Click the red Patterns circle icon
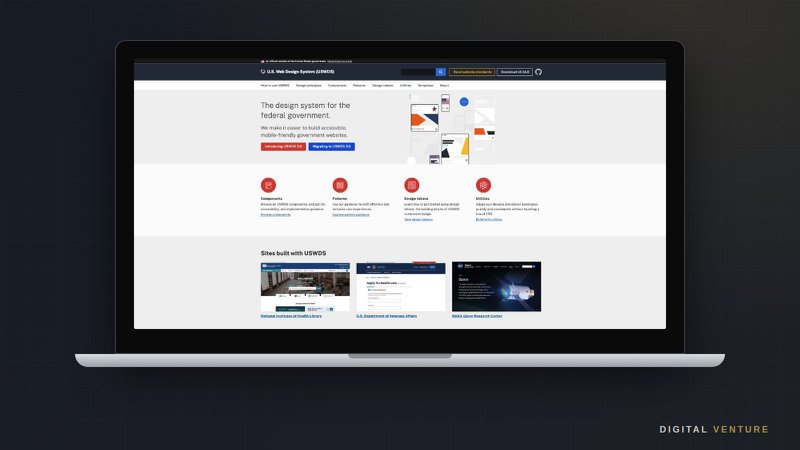 340,185
